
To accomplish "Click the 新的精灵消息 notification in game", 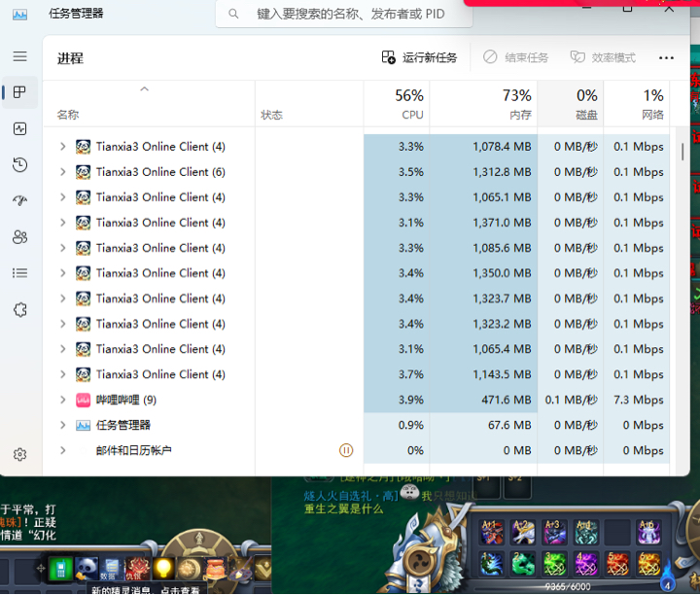I will tap(145, 590).
